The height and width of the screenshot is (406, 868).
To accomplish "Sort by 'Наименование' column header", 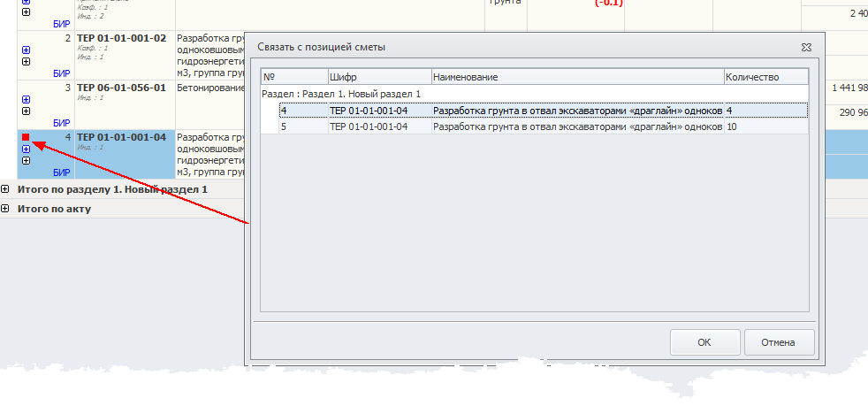I will 577,77.
